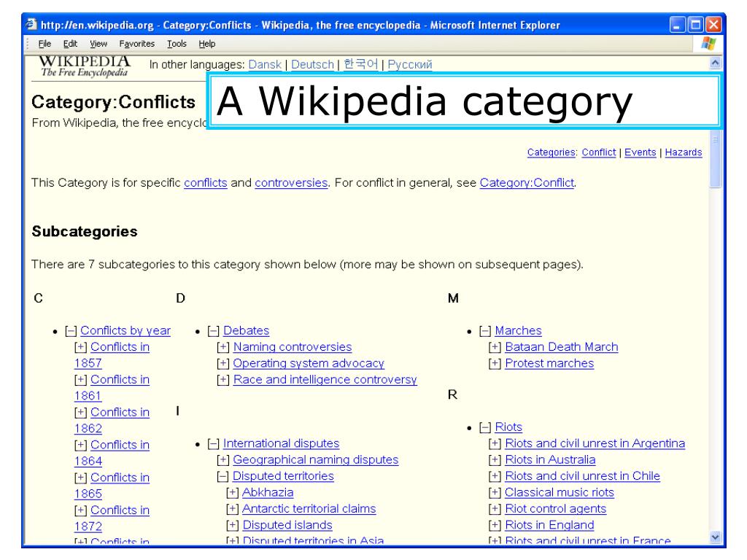Expand Riots and civil unrest in Argentina

point(495,444)
